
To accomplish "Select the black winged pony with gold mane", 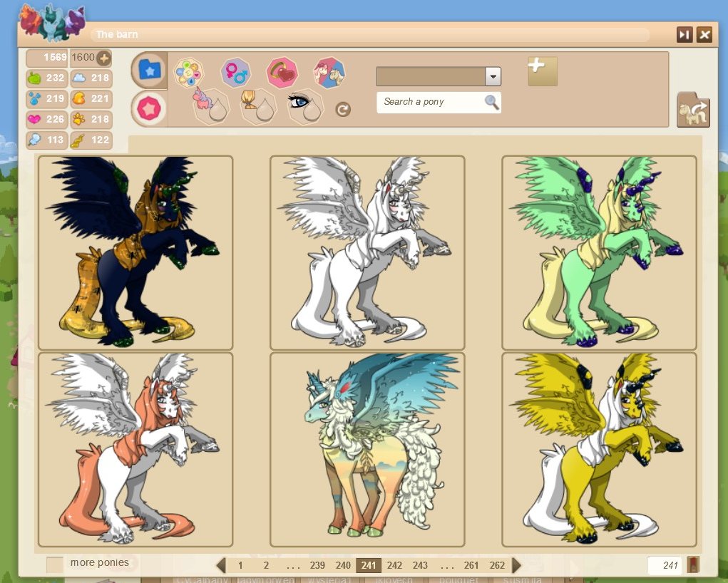I will [135, 252].
